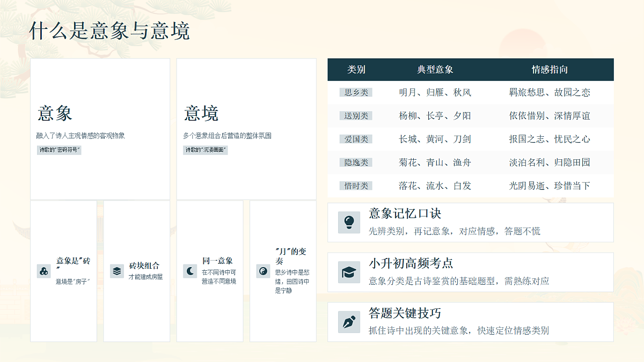The width and height of the screenshot is (644, 362).
Task: Select the cell 长城、黄河、刀剑
Action: point(435,139)
